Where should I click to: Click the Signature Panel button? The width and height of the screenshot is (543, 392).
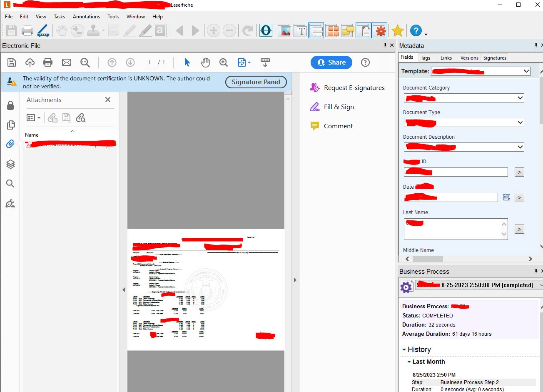click(256, 82)
